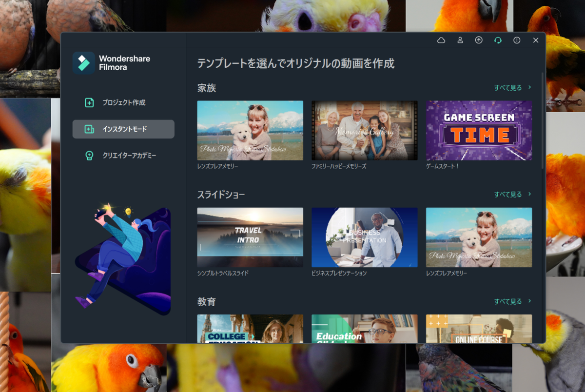Click the クリエイターアカデミー lightbulb icon

89,156
